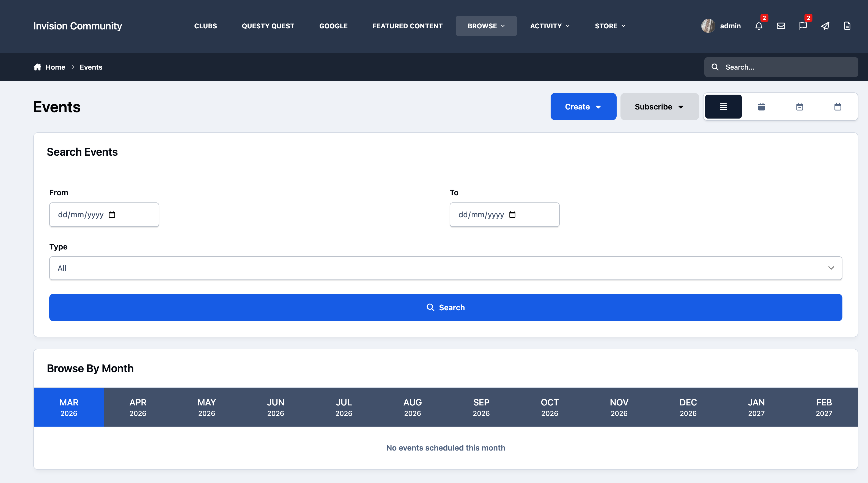Image resolution: width=868 pixels, height=483 pixels.
Task: Open the Browse menu in navigation
Action: pyautogui.click(x=486, y=26)
